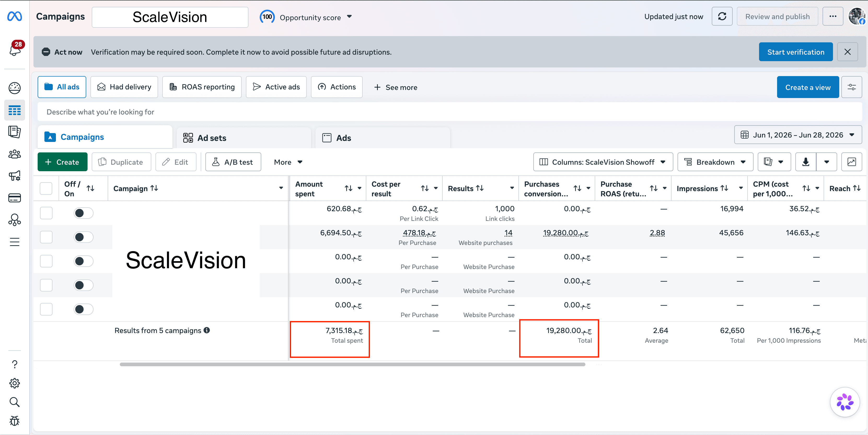The image size is (868, 435).
Task: Toggle the fourth campaign row switch
Action: [x=83, y=285]
